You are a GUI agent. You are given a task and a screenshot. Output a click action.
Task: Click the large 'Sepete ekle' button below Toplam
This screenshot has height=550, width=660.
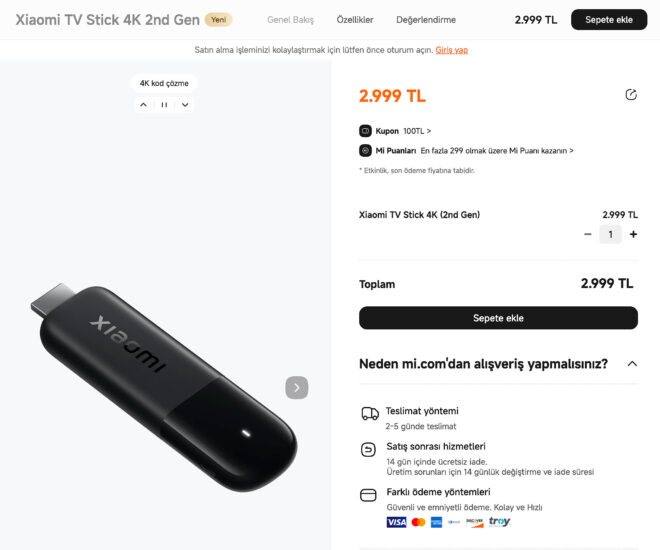click(498, 318)
